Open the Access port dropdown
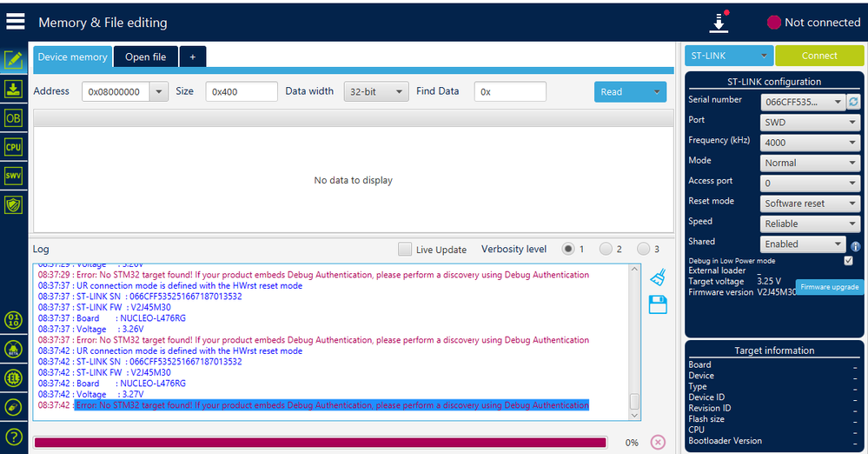The image size is (868, 454). pyautogui.click(x=811, y=183)
